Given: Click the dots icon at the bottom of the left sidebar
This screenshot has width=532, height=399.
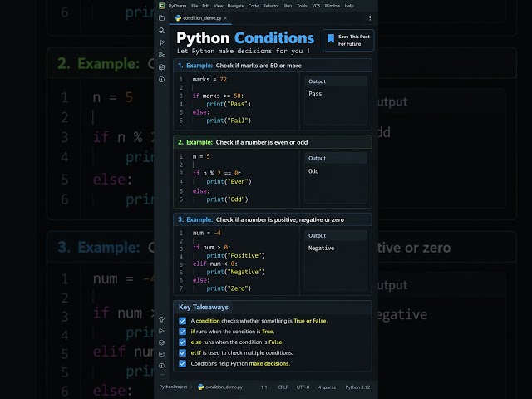Looking at the screenshot, I should (162, 375).
